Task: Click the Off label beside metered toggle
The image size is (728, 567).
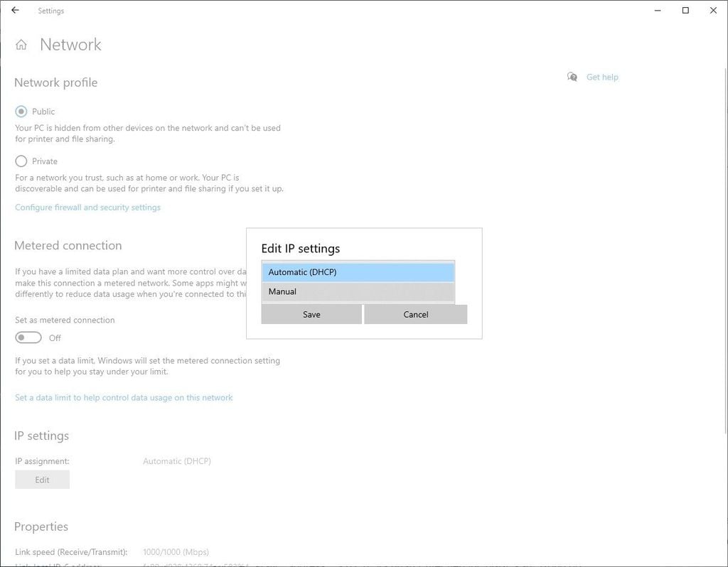Action: [55, 338]
